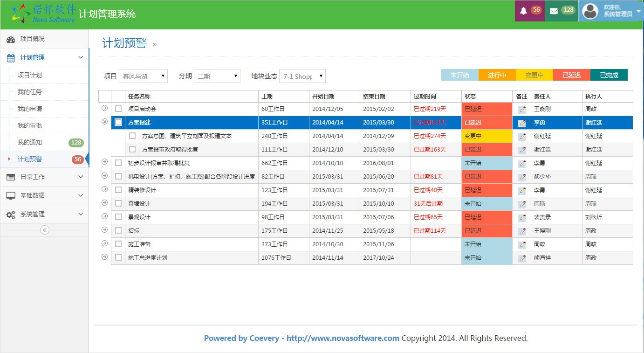644x353 pixels.
Task: Follow the www.novasoftware.com footer link
Action: point(343,338)
